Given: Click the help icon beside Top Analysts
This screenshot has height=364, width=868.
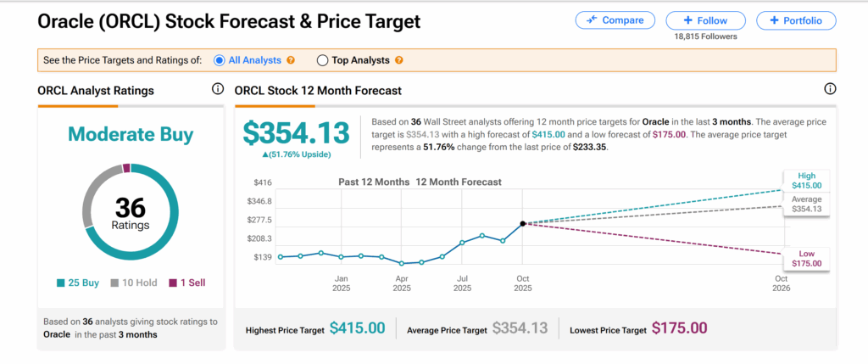Looking at the screenshot, I should [x=398, y=60].
